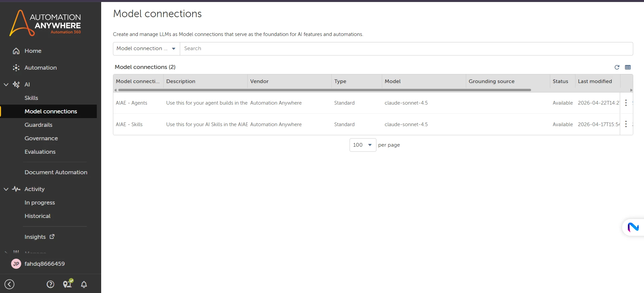The height and width of the screenshot is (293, 644).
Task: Sort by Model connection name column
Action: 138,81
